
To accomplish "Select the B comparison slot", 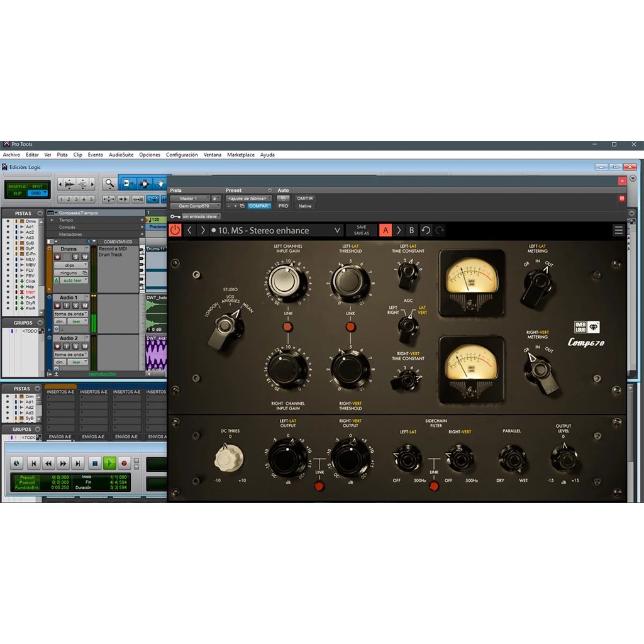I will click(x=411, y=230).
